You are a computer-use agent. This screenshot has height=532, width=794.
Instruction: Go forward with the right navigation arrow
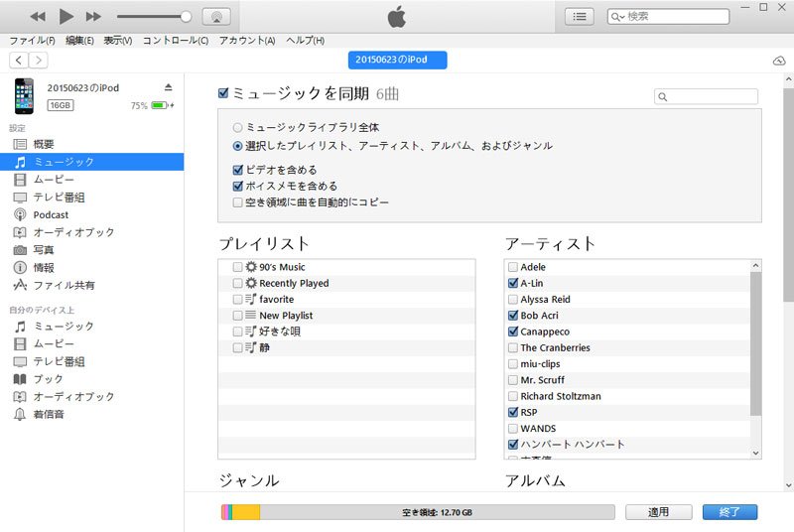pos(39,61)
